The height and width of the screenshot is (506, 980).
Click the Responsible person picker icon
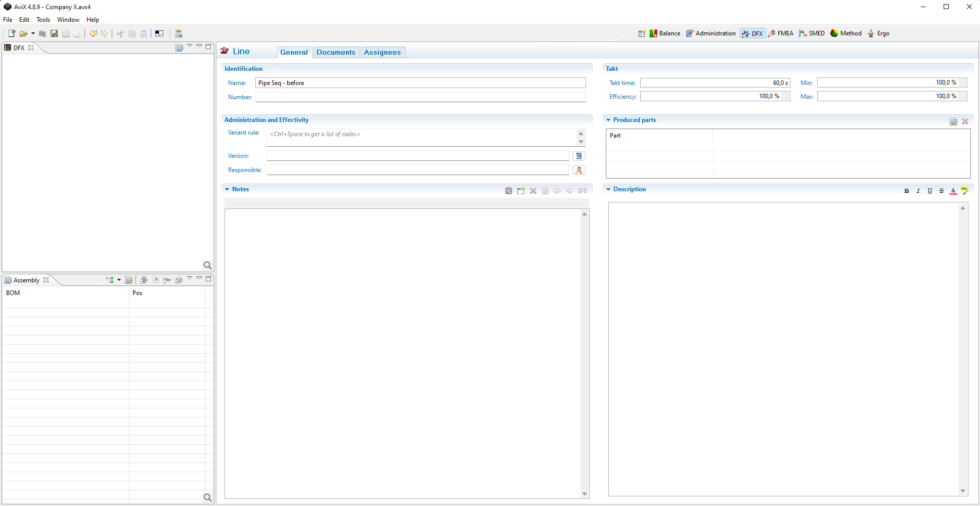point(579,170)
